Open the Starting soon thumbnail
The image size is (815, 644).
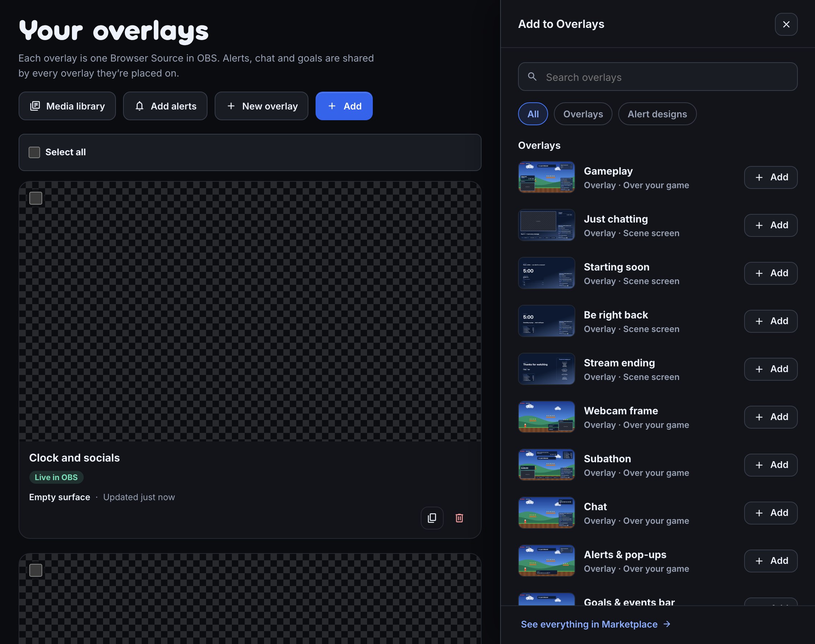click(x=546, y=273)
